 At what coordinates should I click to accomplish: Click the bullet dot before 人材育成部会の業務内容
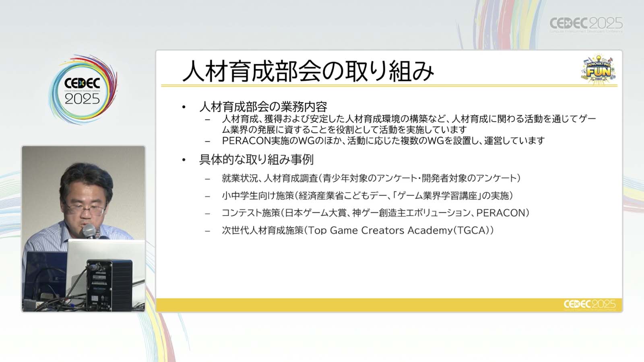tap(184, 107)
